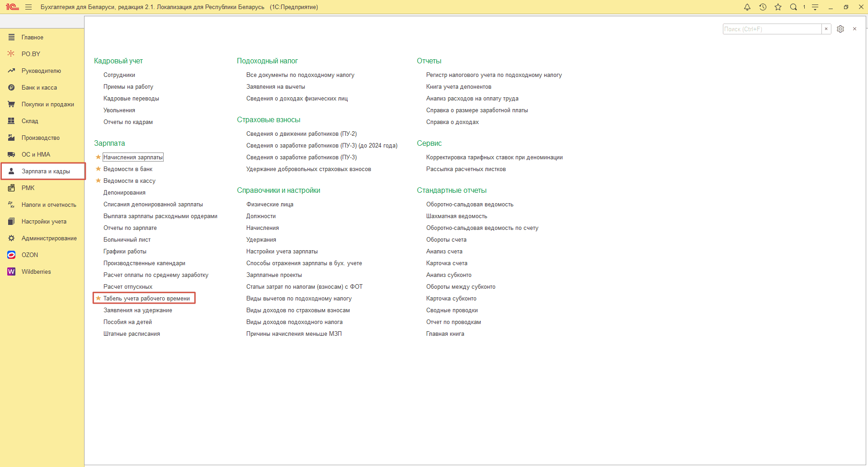Open Штатные расписания link
868x467 pixels.
click(x=132, y=334)
